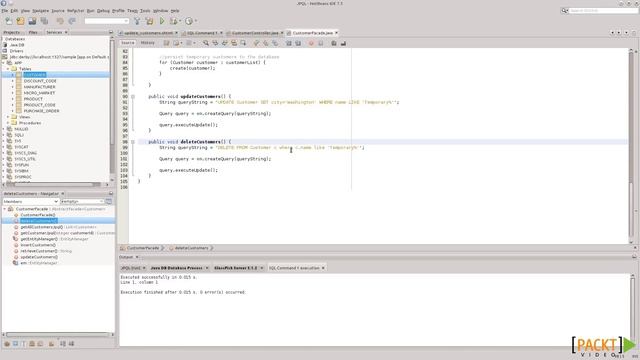The width and height of the screenshot is (640, 360).
Task: Click the search field at top right
Action: point(603,11)
